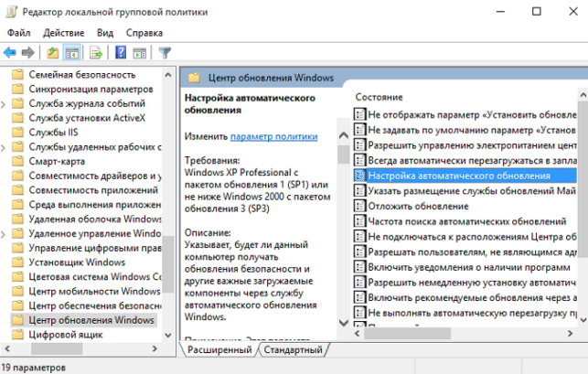Expand the Удаленное управление Windows node

point(4,234)
